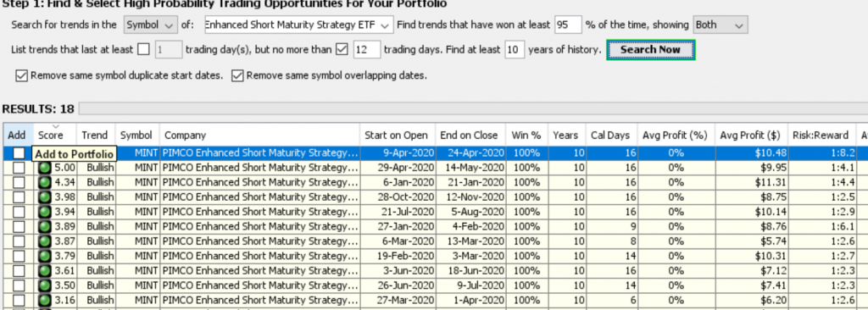Select the end date 1-Apr-2020 cell
The image size is (868, 310).
click(470, 300)
